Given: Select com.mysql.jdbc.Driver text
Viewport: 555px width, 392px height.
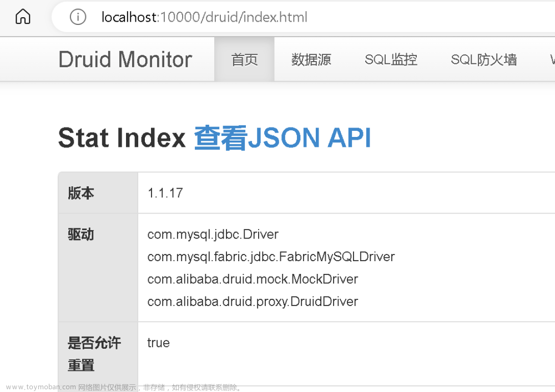Looking at the screenshot, I should click(x=213, y=235).
